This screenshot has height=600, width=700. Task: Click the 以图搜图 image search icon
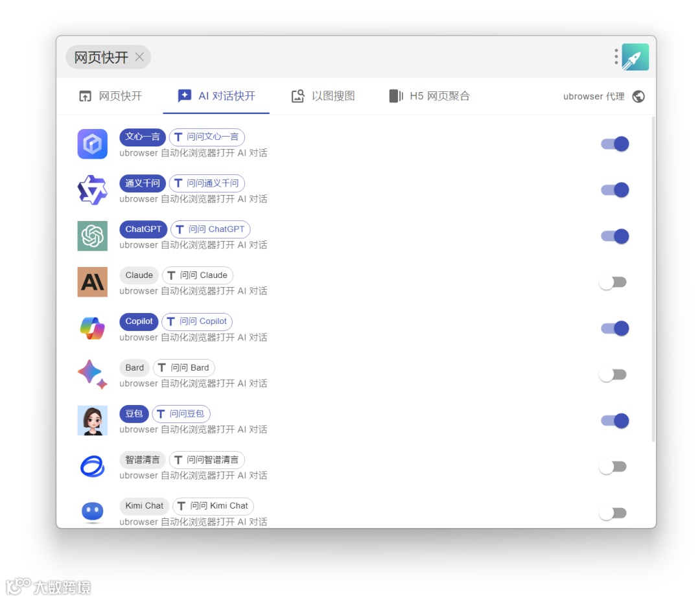pos(298,96)
